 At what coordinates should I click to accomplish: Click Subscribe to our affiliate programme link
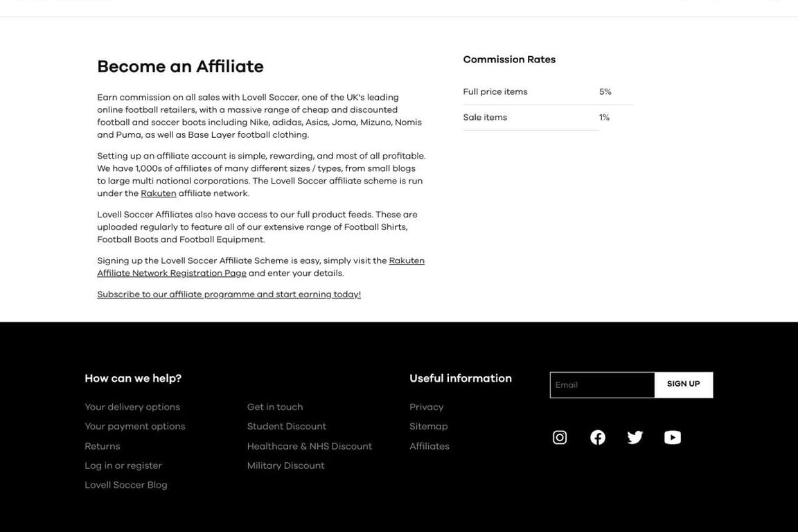click(x=229, y=294)
